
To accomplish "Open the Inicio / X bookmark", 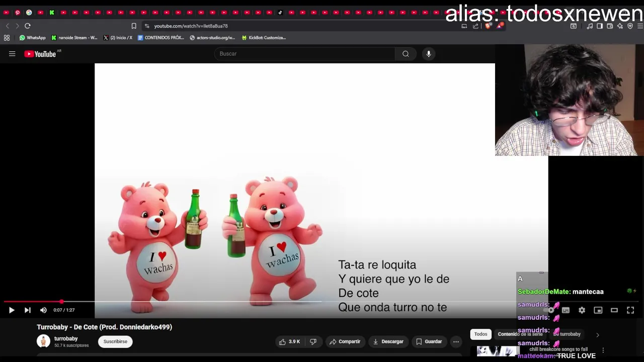I will tap(118, 38).
